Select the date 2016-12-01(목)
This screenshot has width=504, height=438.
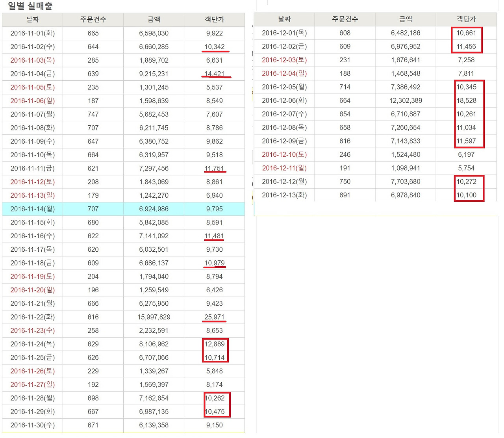284,33
